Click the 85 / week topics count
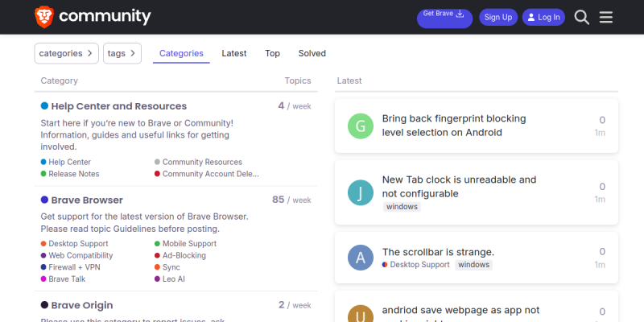644x322 pixels. (291, 200)
